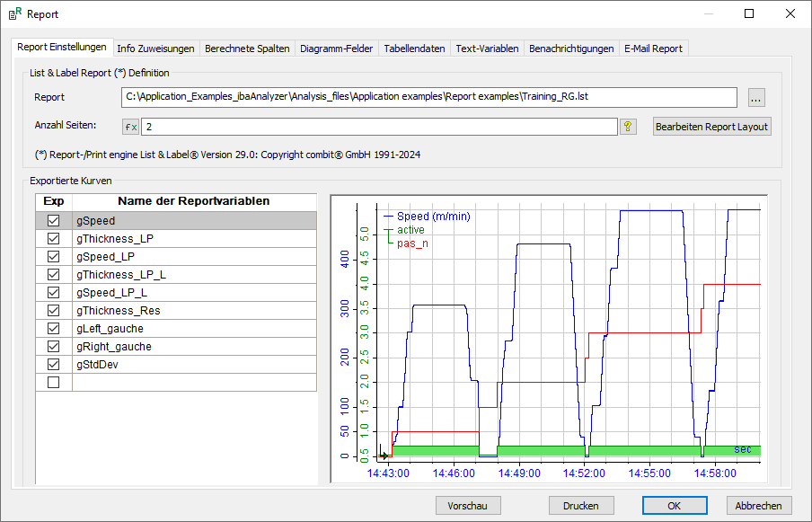This screenshot has width=812, height=522.
Task: Select the gSpeed variable name cell
Action: click(x=194, y=221)
